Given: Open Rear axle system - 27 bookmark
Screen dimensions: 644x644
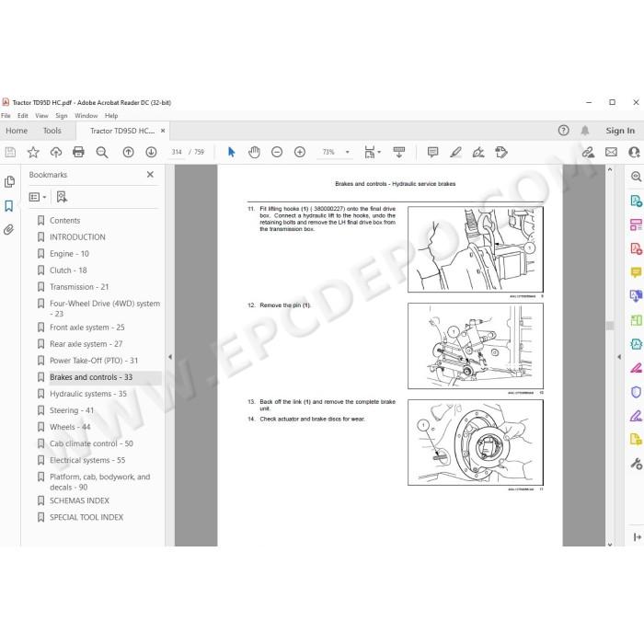Looking at the screenshot, I should [86, 344].
